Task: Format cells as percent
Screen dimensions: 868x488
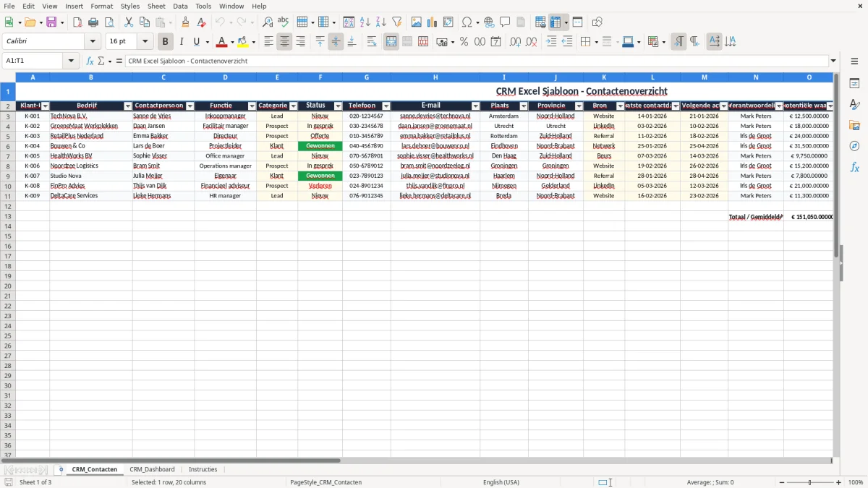Action: coord(464,42)
